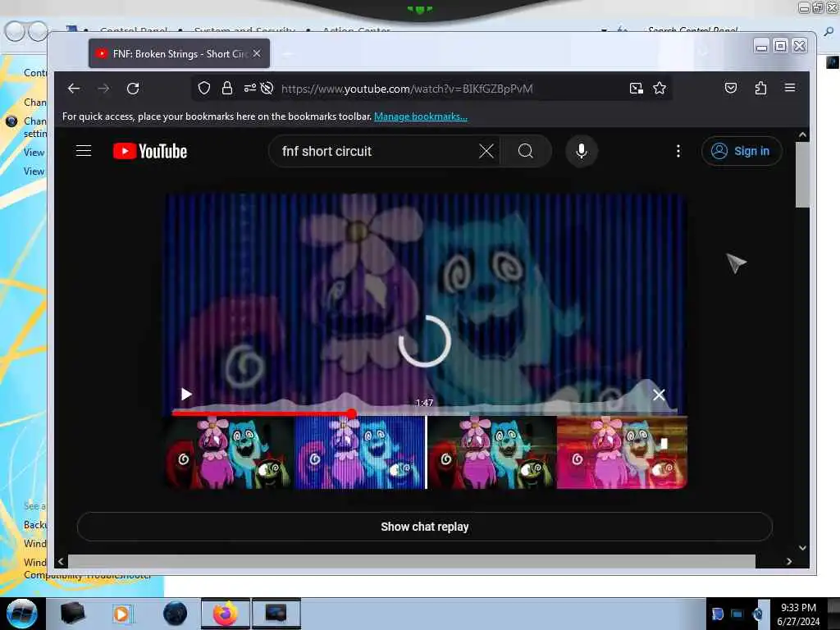This screenshot has width=840, height=630.
Task: Show chat replay
Action: coord(424,527)
